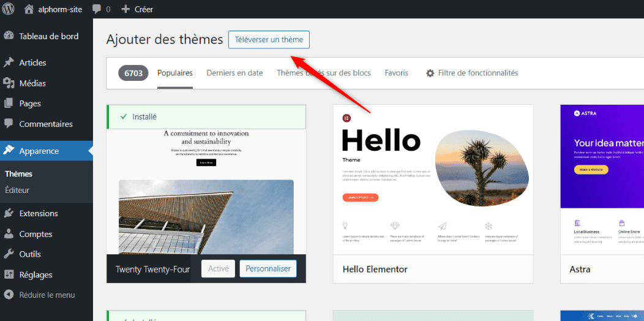This screenshot has height=321, width=644.
Task: Click the Twenty Twenty-Four theme preview
Action: point(206,192)
